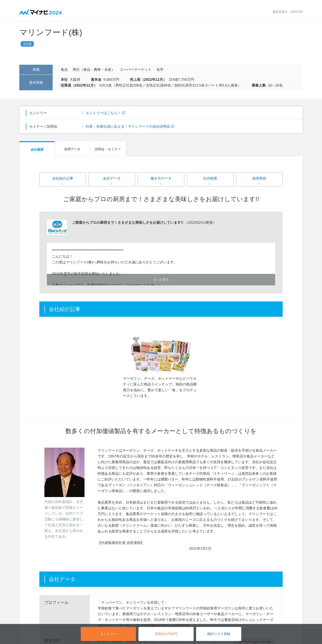This screenshot has height=644, width=322.
Task: Jump to 会社データ section button
Action: coord(112,179)
